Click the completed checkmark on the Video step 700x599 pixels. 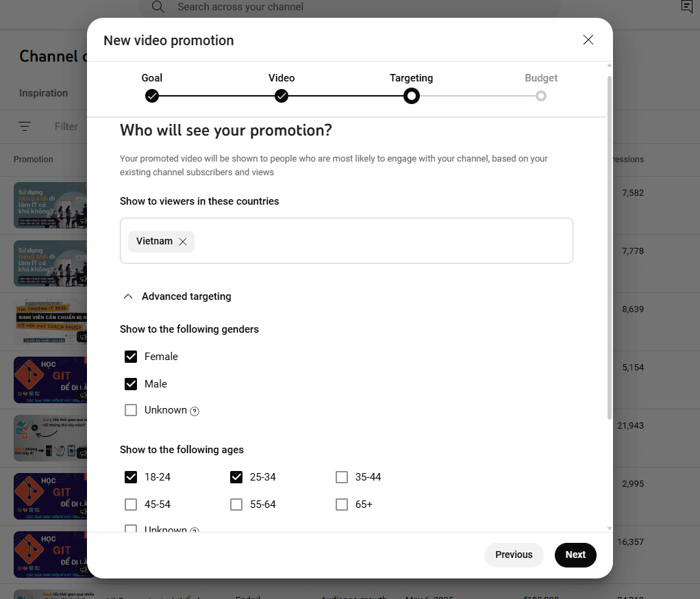281,96
